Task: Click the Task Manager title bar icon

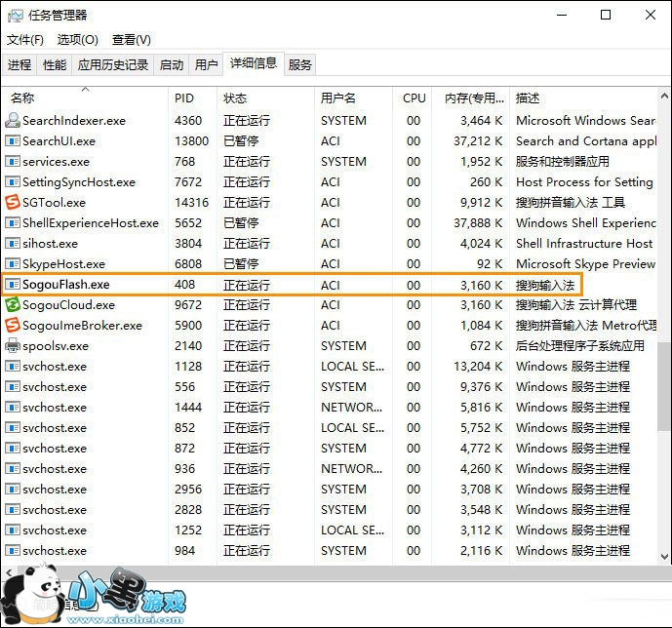Action: coord(15,16)
